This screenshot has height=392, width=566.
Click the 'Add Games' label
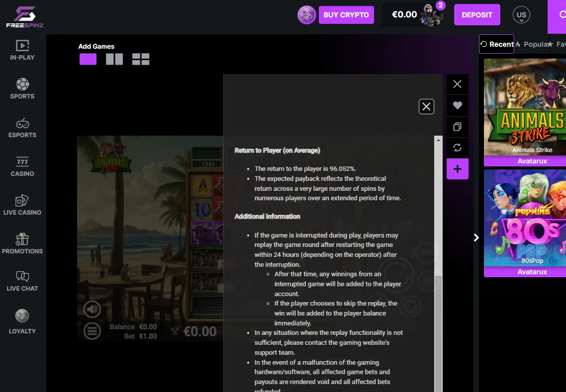pyautogui.click(x=96, y=46)
